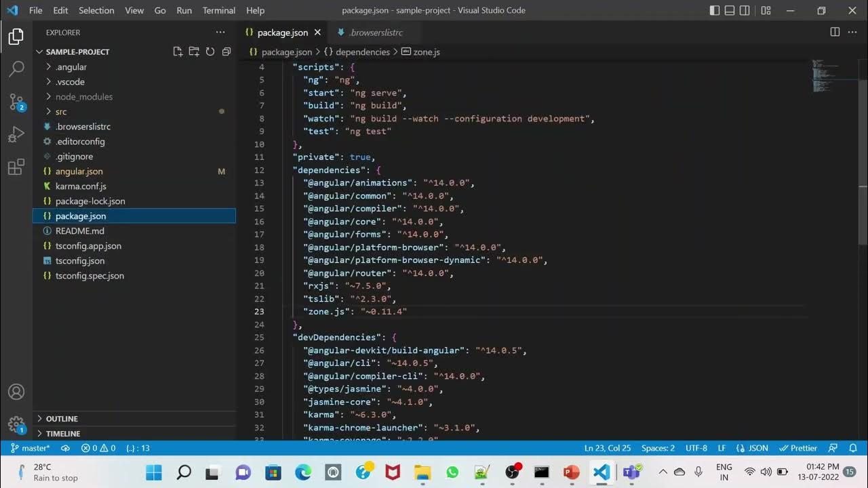The width and height of the screenshot is (868, 488).
Task: Collapse all folders in explorer
Action: pos(226,52)
